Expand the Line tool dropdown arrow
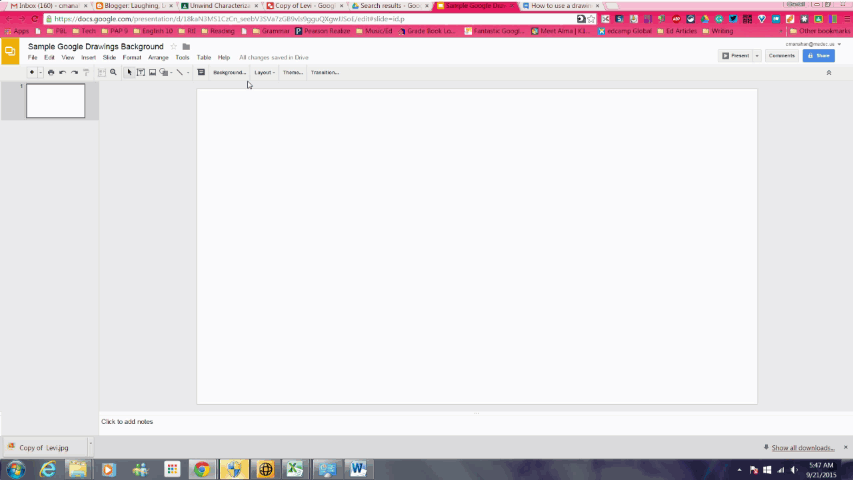Screen dimensions: 853x480 (188, 72)
